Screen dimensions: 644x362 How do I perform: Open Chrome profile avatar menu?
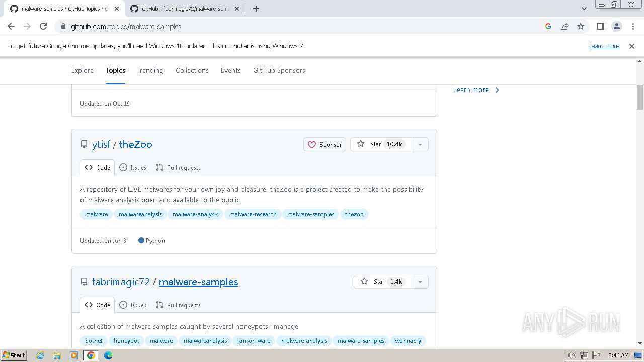617,26
